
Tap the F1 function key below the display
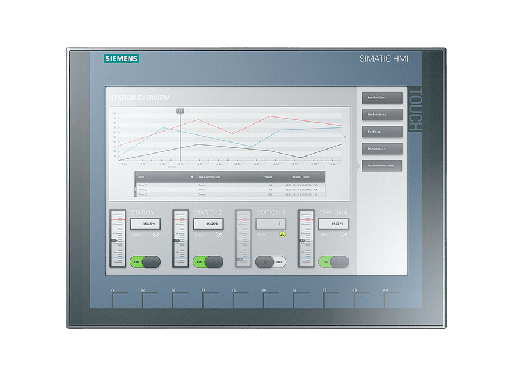[119, 299]
